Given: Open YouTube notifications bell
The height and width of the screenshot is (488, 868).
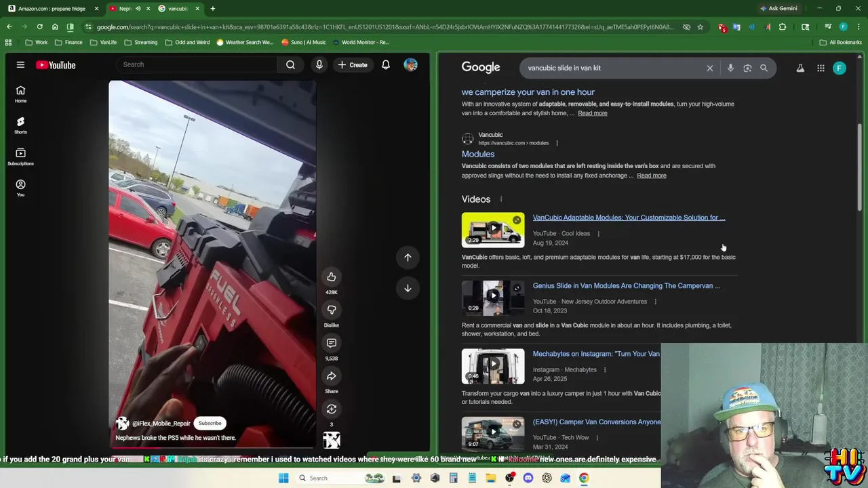Looking at the screenshot, I should pyautogui.click(x=385, y=65).
